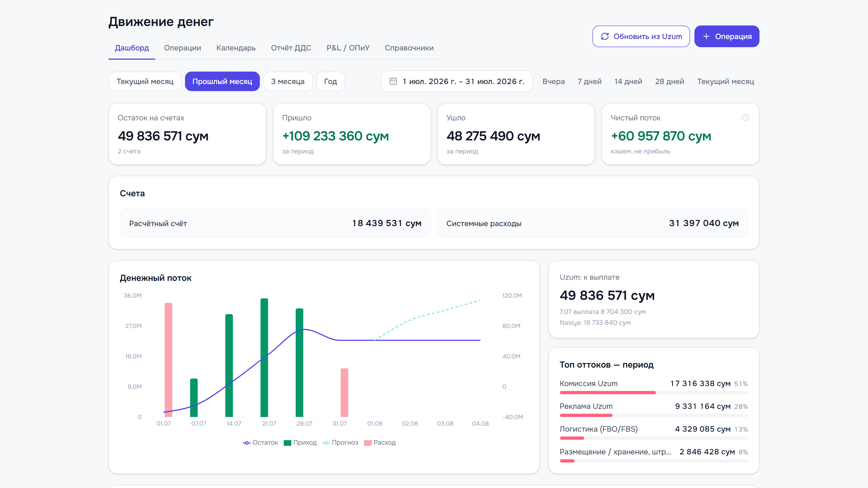The image size is (868, 488).
Task: Click the Реклама Uzum progress bar
Action: click(654, 415)
